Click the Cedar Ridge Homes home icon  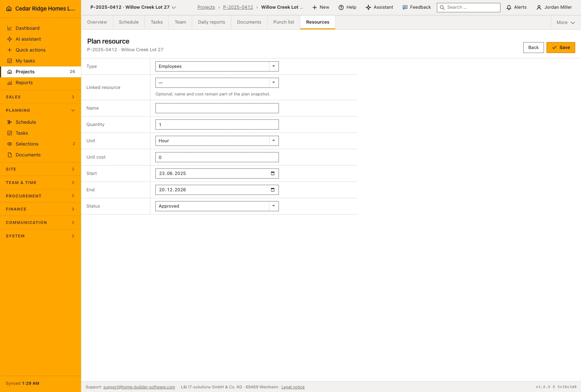9,9
